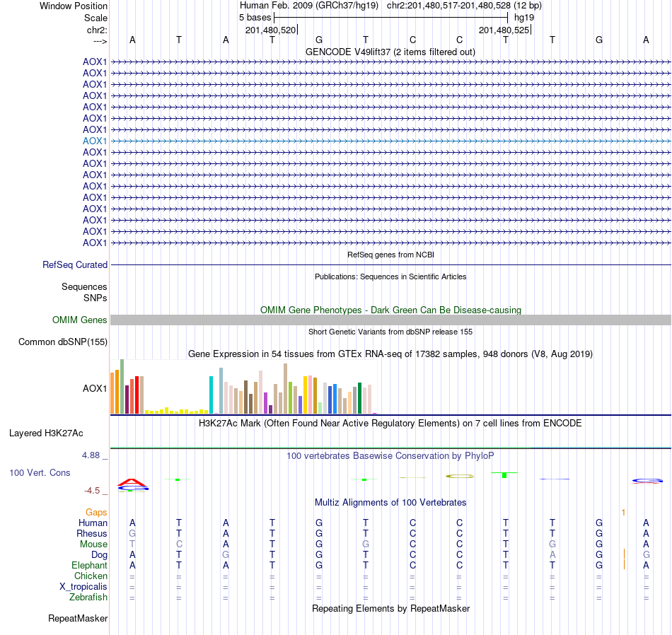Click the --> sequence direction arrow label
Screen dimensions: 672x635
coord(100,41)
